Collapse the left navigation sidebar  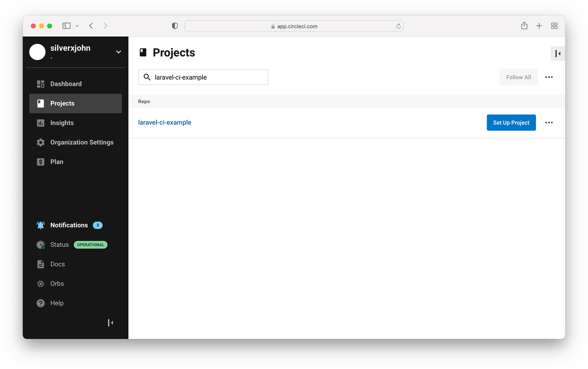tap(110, 323)
